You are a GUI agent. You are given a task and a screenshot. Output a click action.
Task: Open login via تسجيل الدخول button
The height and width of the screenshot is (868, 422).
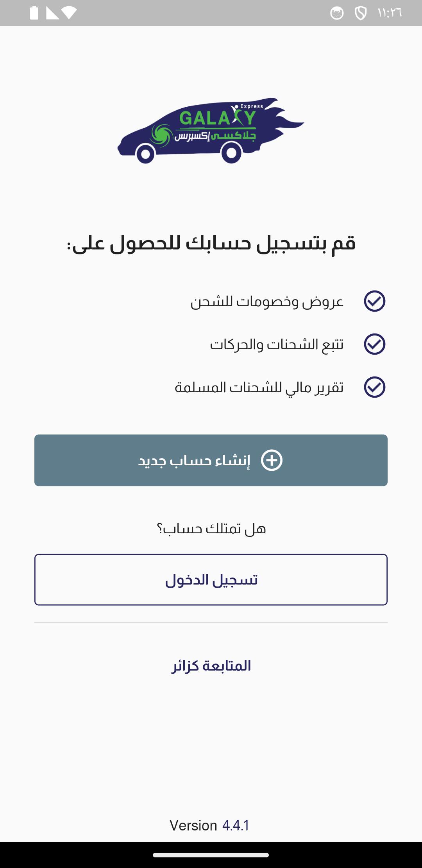click(211, 579)
